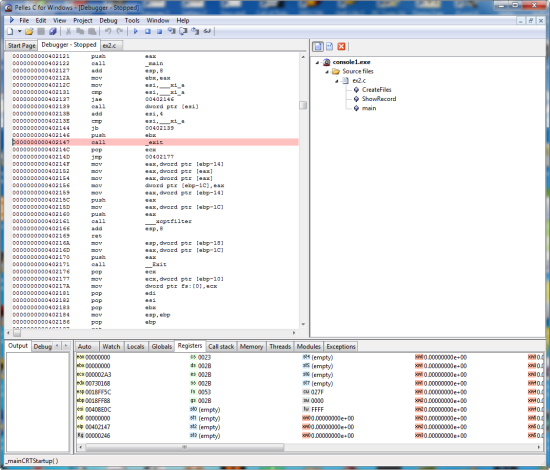Open the Help menu
The image size is (550, 470).
(183, 20)
